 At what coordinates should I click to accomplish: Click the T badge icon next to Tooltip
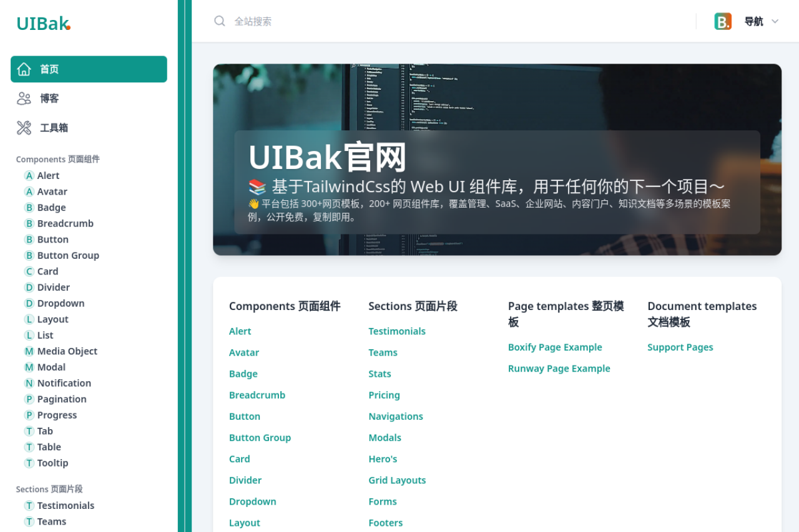point(29,463)
